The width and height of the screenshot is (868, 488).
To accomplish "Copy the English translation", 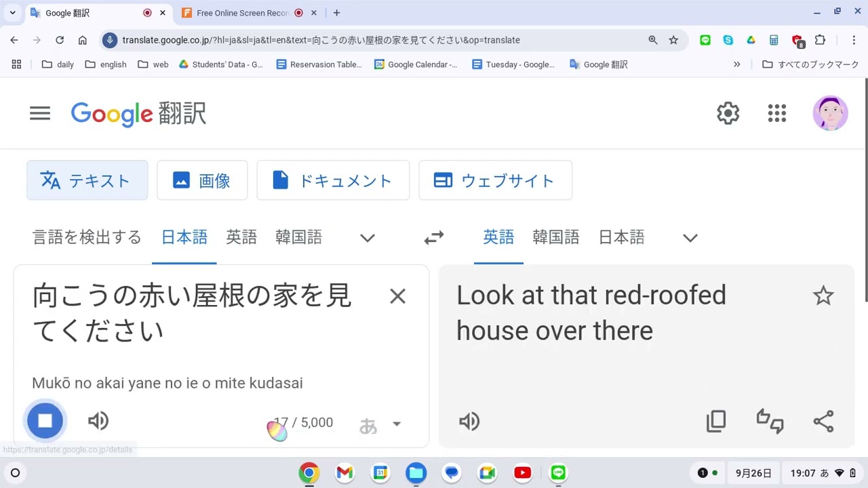I will pyautogui.click(x=716, y=422).
